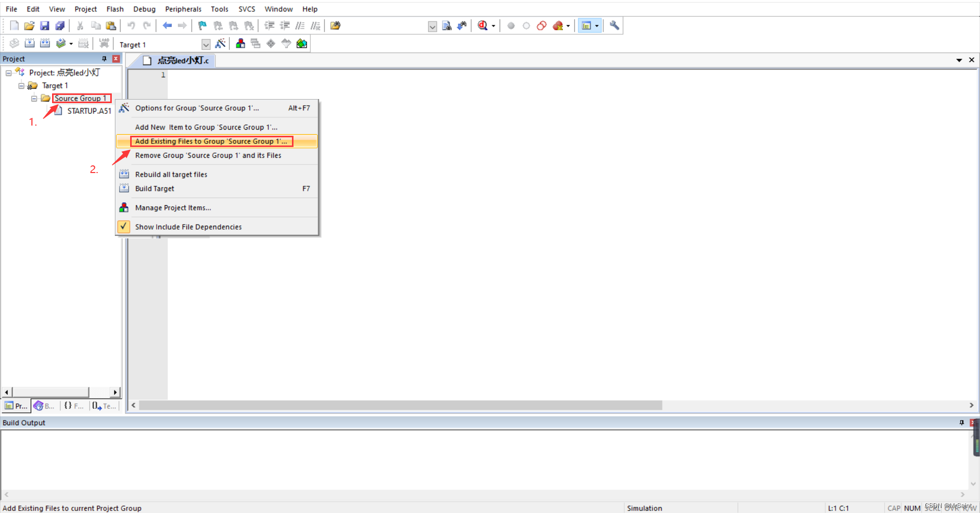
Task: Build the target using the Build icon
Action: pyautogui.click(x=30, y=43)
